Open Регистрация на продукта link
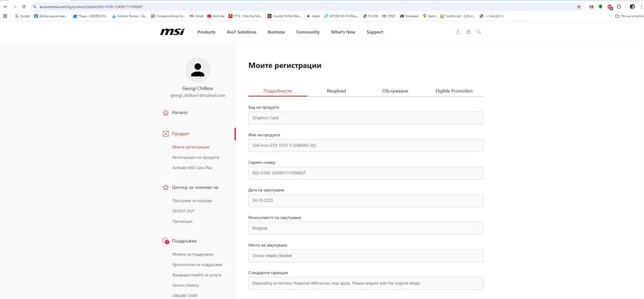The width and height of the screenshot is (644, 299). click(x=196, y=157)
